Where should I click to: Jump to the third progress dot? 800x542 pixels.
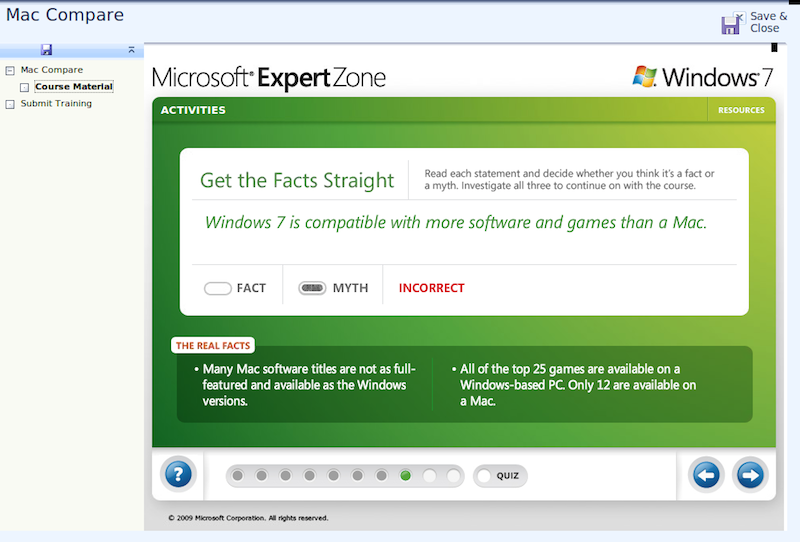tap(285, 476)
